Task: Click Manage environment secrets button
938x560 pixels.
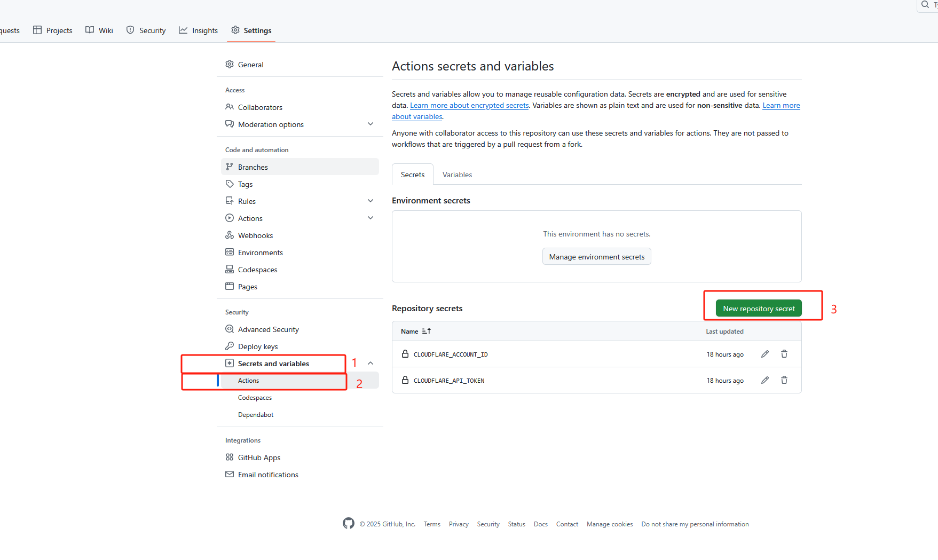Action: [596, 257]
